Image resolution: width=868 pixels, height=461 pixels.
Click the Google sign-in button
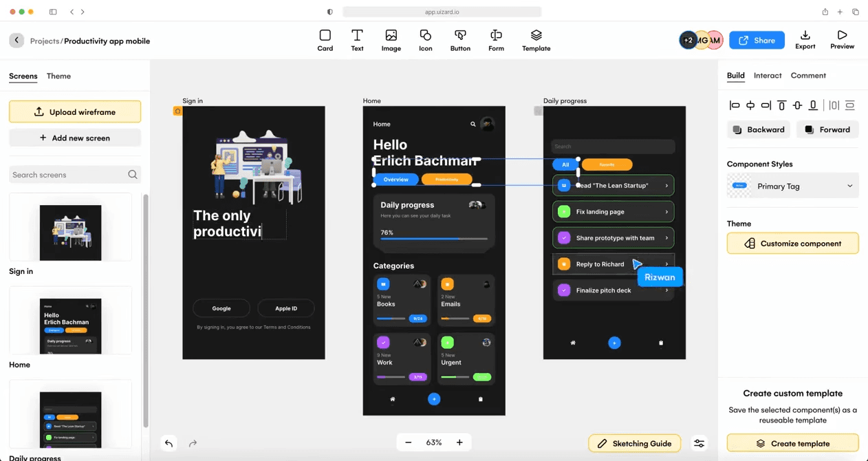[221, 308]
